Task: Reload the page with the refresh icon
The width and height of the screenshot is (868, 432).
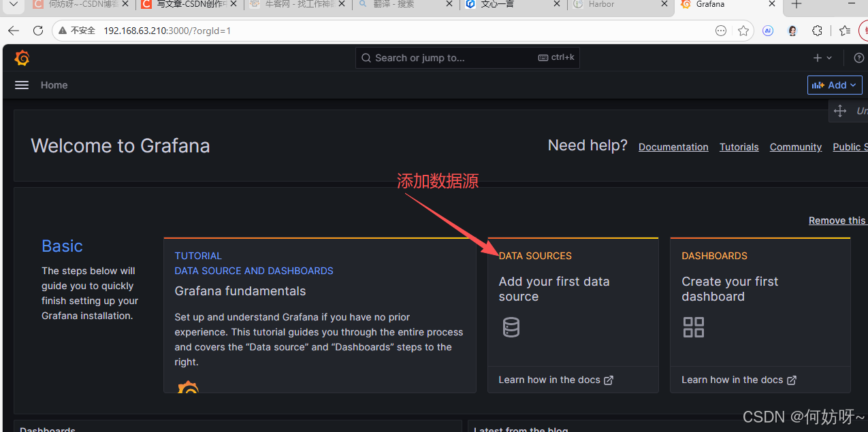Action: [38, 31]
